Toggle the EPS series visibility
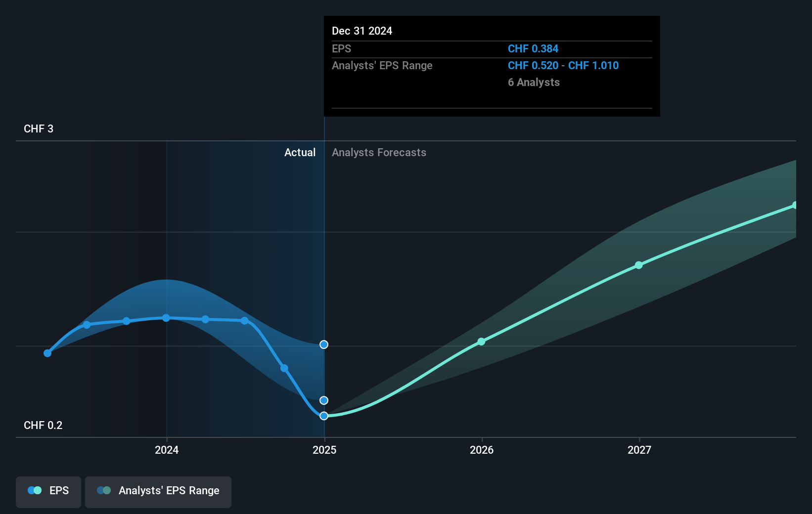812x514 pixels. (48, 491)
